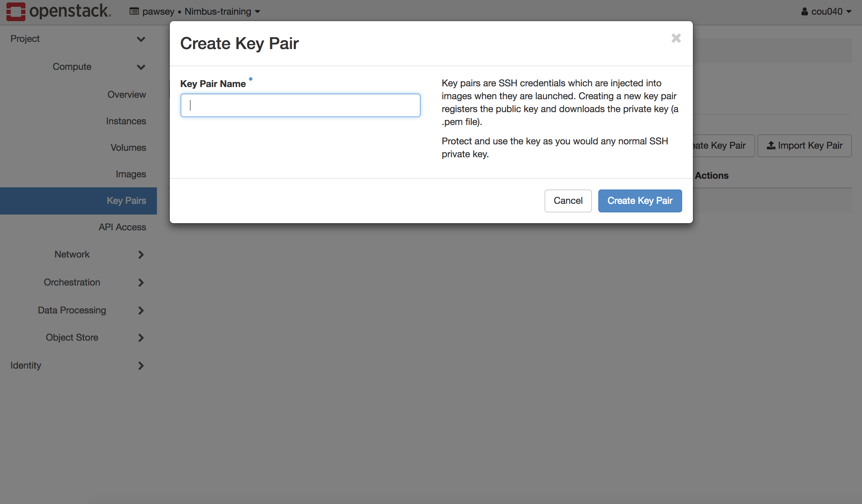Select the Key Pairs menu item
The height and width of the screenshot is (504, 862).
click(126, 200)
